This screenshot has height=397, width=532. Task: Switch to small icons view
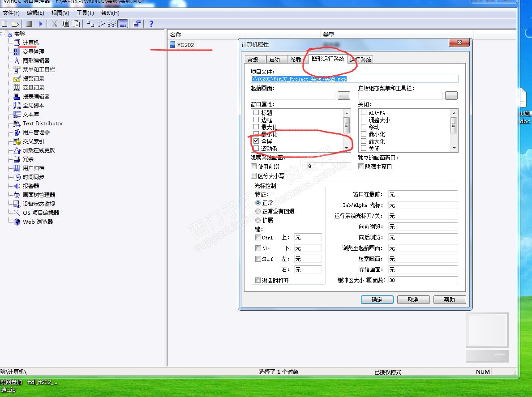coord(101,24)
